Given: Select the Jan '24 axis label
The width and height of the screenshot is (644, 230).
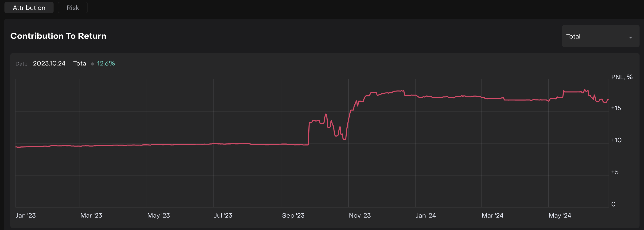Looking at the screenshot, I should point(426,215).
